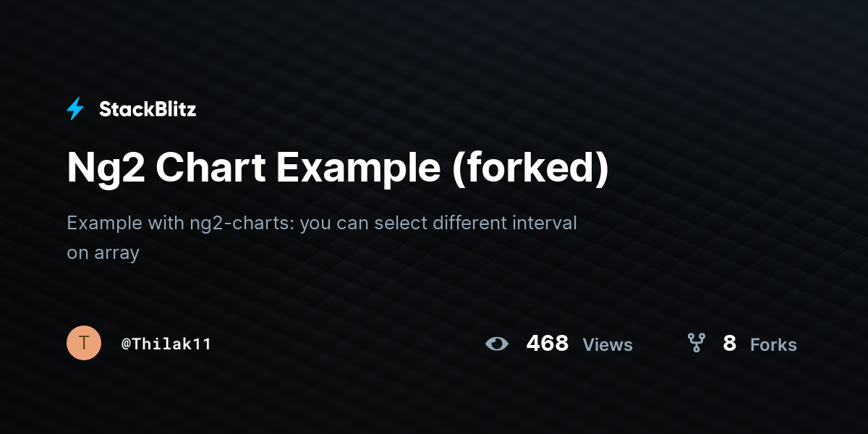
Task: Click the word "select" in the description
Action: click(398, 223)
